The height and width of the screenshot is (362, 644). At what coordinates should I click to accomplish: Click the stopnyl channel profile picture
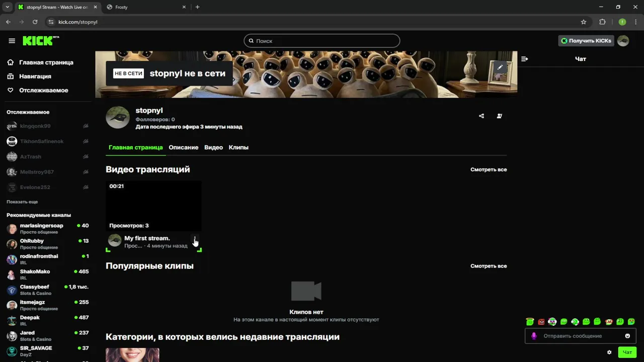coord(118,118)
